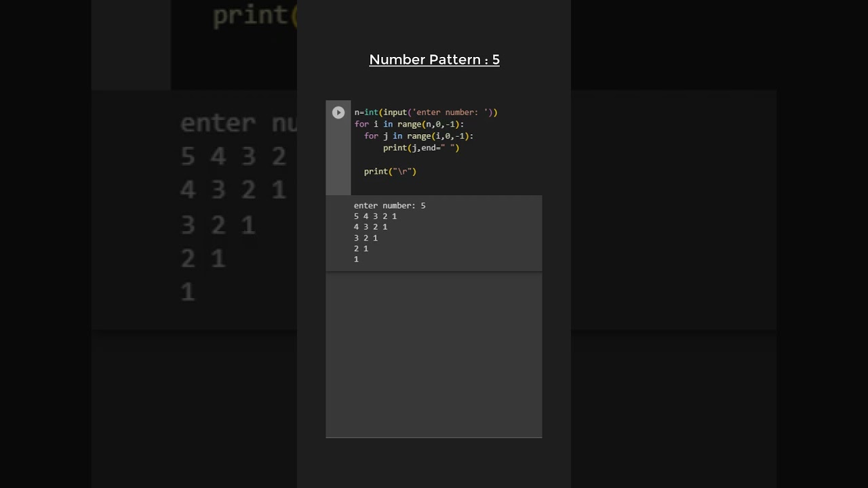Click output row '5 4 3 2 1'
The width and height of the screenshot is (868, 488).
(x=375, y=216)
